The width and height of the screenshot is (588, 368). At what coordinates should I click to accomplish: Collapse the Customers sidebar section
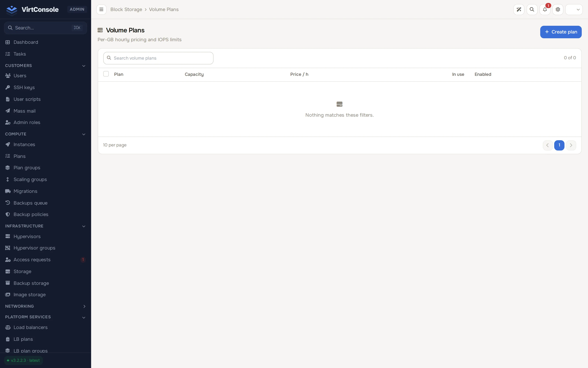[45, 66]
